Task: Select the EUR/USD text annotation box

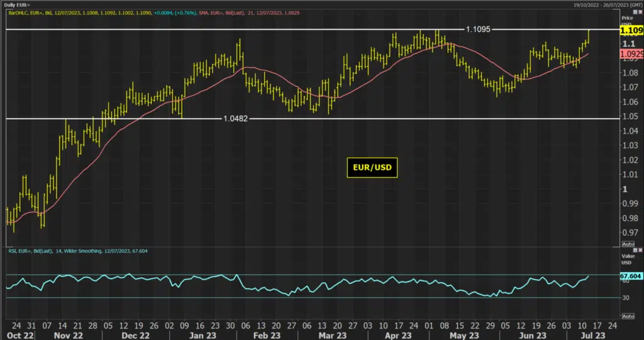Action: pyautogui.click(x=372, y=168)
